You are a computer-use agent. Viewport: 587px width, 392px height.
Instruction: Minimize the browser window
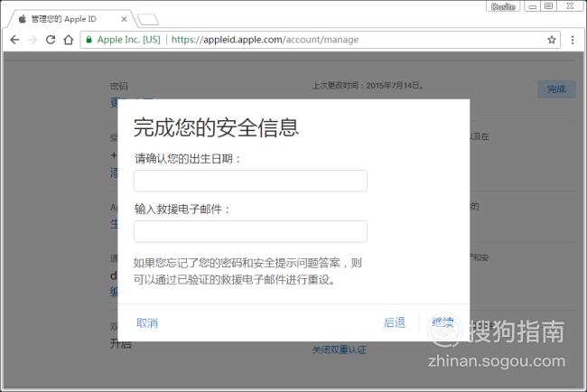click(532, 6)
